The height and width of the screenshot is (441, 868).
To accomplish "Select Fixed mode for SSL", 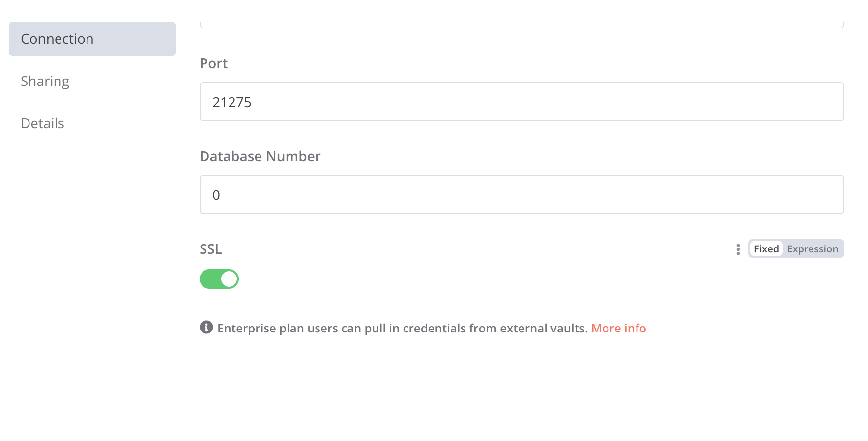I will pos(766,249).
